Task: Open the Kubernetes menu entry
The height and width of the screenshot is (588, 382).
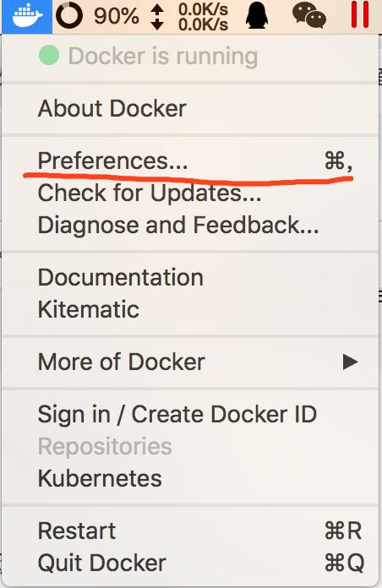Action: tap(190, 478)
